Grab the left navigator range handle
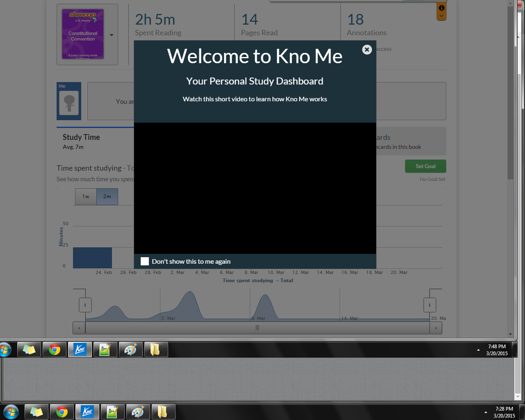The image size is (525, 420). click(85, 305)
